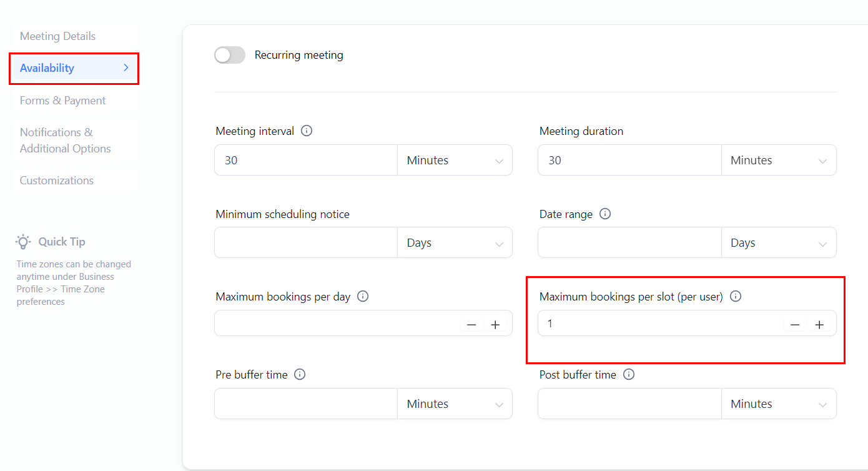The width and height of the screenshot is (868, 471).
Task: Expand the Date range Days dropdown
Action: point(778,243)
